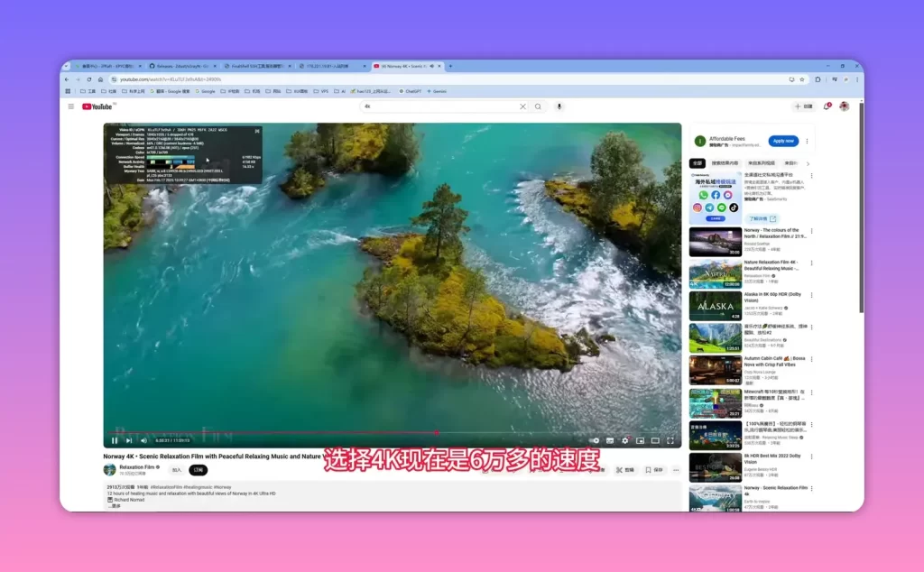Switch to miniplayer mode
This screenshot has height=572, width=924.
coord(640,440)
